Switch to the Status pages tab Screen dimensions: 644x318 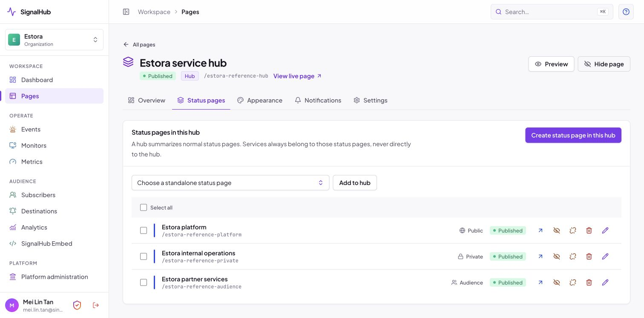(201, 101)
